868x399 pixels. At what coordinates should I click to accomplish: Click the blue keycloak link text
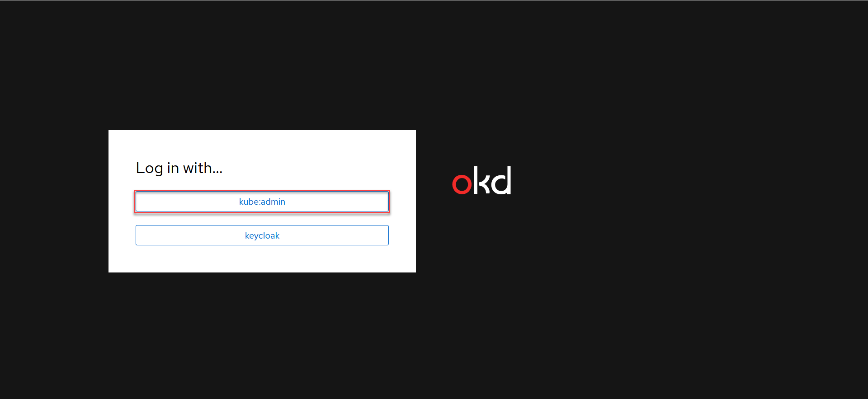point(262,235)
